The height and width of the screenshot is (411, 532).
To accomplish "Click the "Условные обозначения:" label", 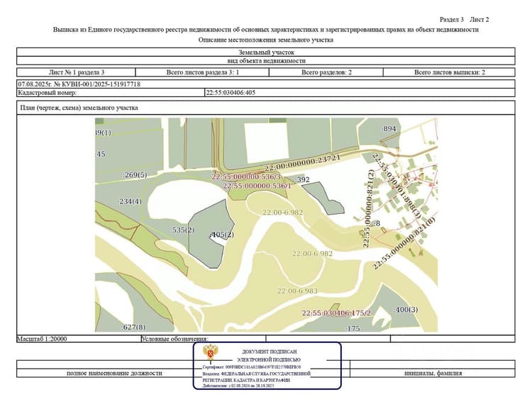I will 174,339.
